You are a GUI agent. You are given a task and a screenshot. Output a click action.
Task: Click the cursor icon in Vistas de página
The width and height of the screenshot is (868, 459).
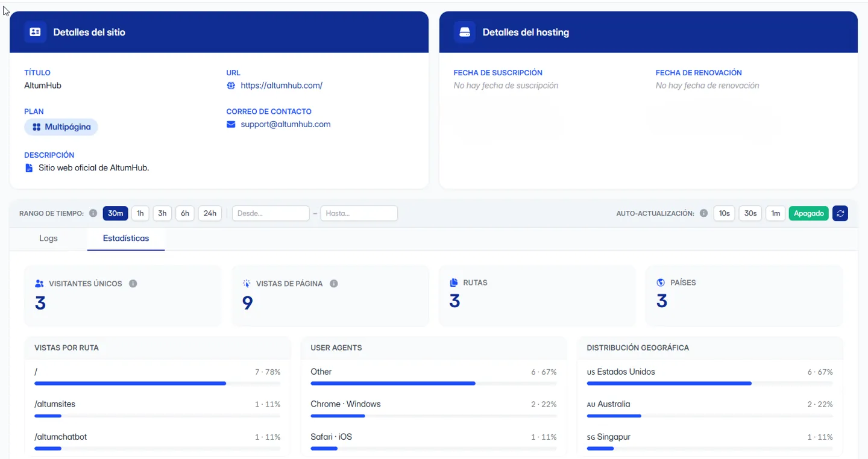(247, 283)
